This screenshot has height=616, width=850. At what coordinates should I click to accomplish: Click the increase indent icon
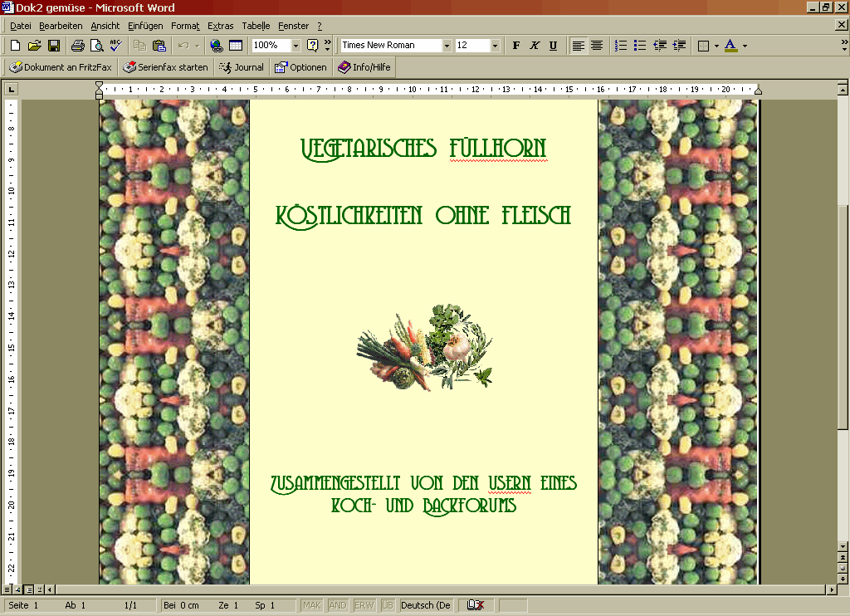click(679, 46)
